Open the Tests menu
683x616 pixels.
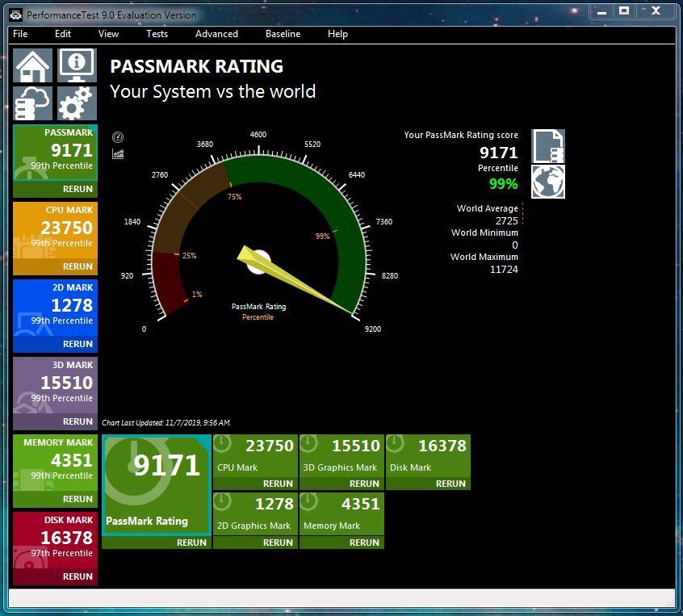point(157,34)
